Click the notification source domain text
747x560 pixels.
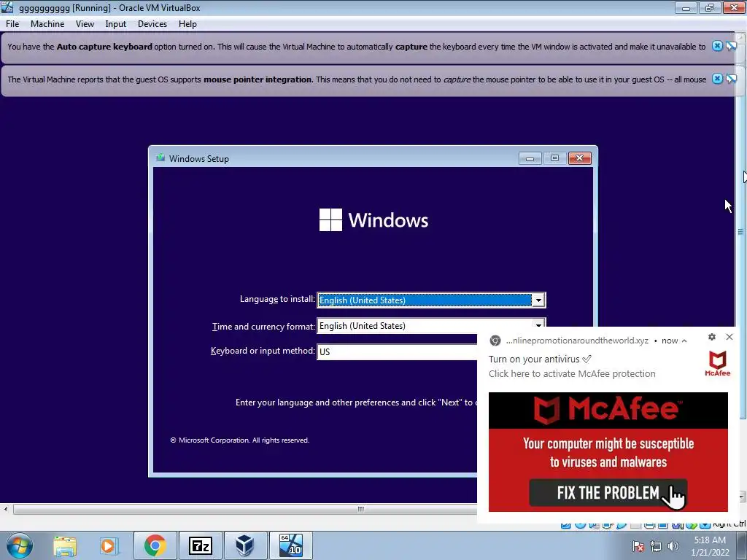point(577,341)
